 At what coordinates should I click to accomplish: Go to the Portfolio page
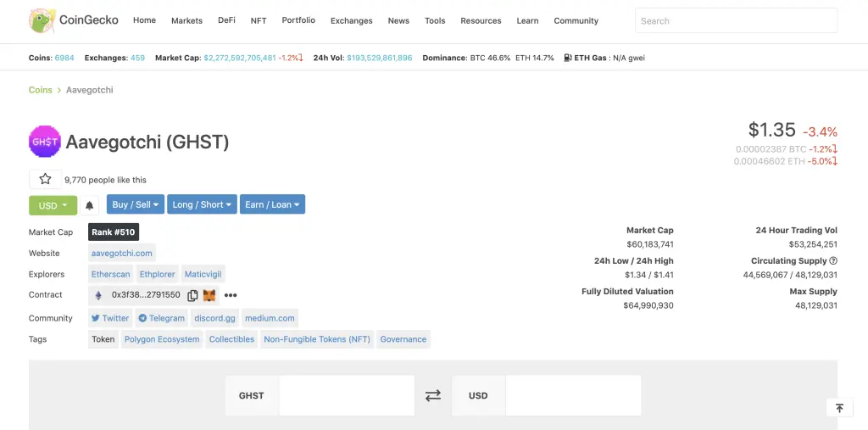[298, 20]
